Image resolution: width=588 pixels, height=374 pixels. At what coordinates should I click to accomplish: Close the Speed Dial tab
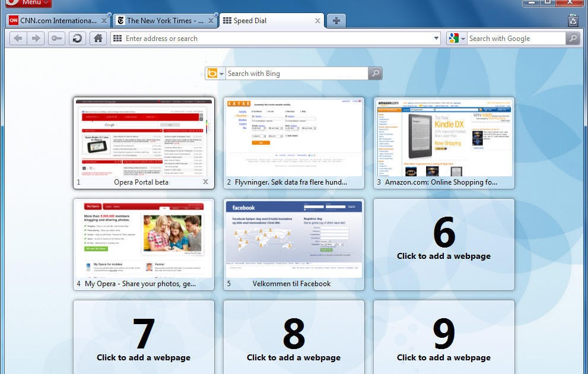(317, 21)
